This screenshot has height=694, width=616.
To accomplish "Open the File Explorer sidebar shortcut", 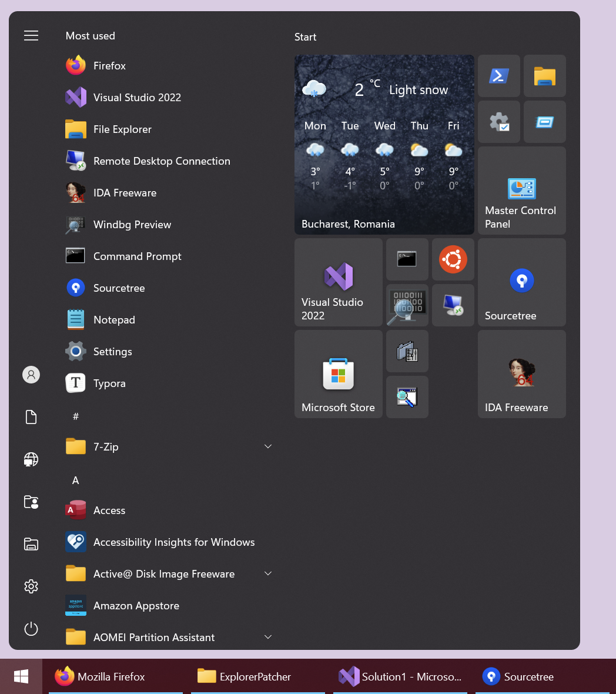I will point(31,544).
